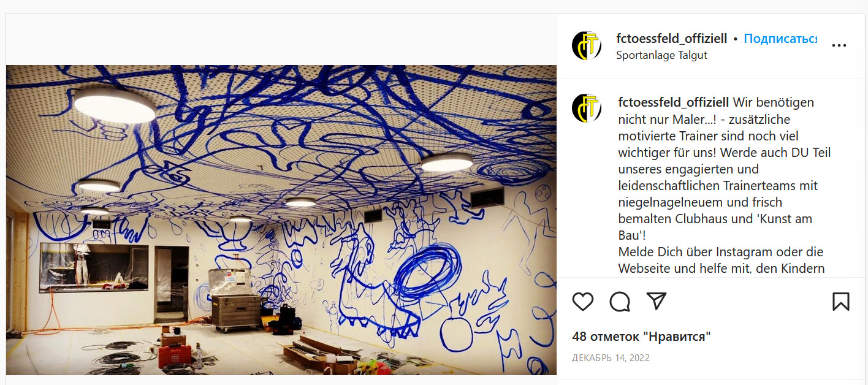Save the post with the bookmark icon
The height and width of the screenshot is (385, 868).
coord(840,301)
